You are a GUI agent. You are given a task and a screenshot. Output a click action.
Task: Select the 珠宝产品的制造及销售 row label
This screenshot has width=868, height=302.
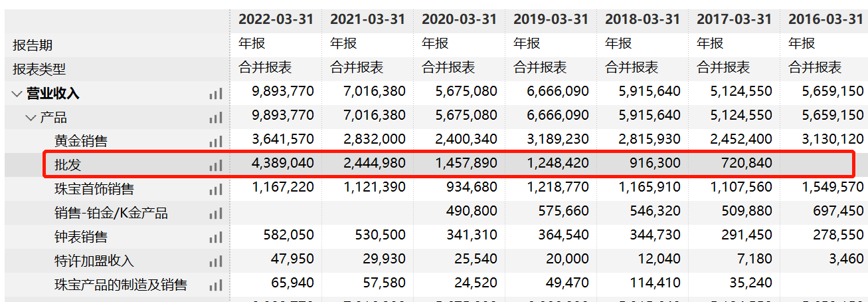point(121,285)
